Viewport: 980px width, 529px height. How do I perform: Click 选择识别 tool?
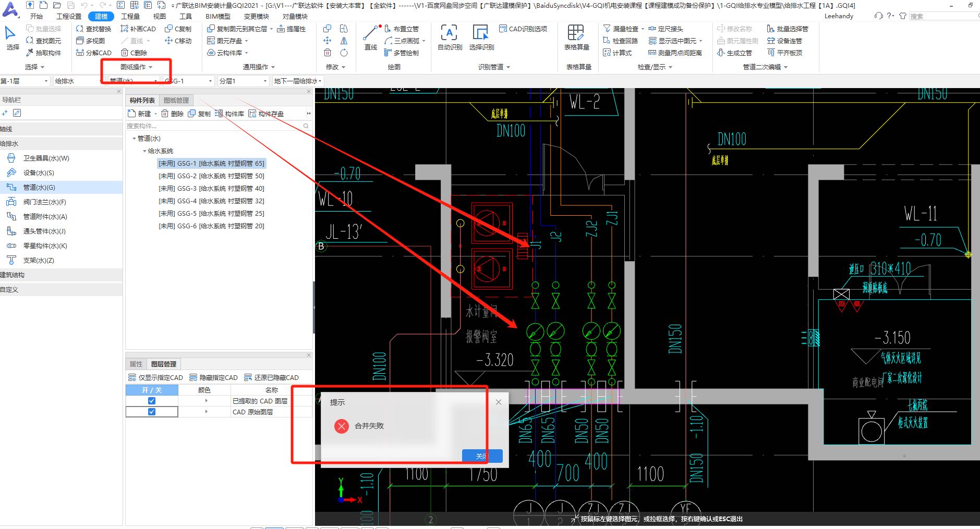[481, 38]
